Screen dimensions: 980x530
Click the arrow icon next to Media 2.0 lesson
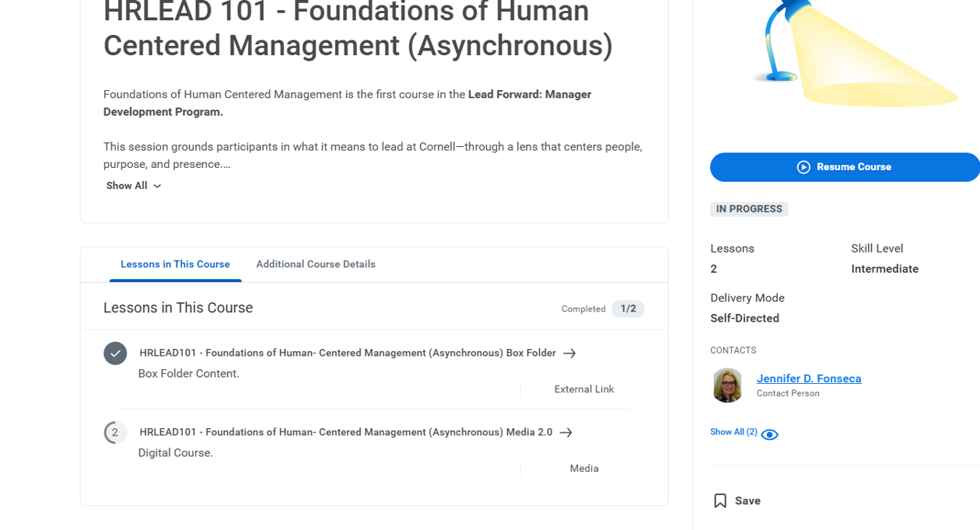(x=566, y=433)
